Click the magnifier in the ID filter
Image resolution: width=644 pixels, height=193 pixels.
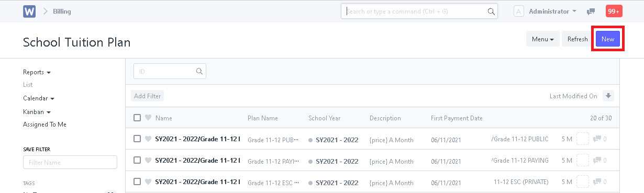tap(199, 71)
